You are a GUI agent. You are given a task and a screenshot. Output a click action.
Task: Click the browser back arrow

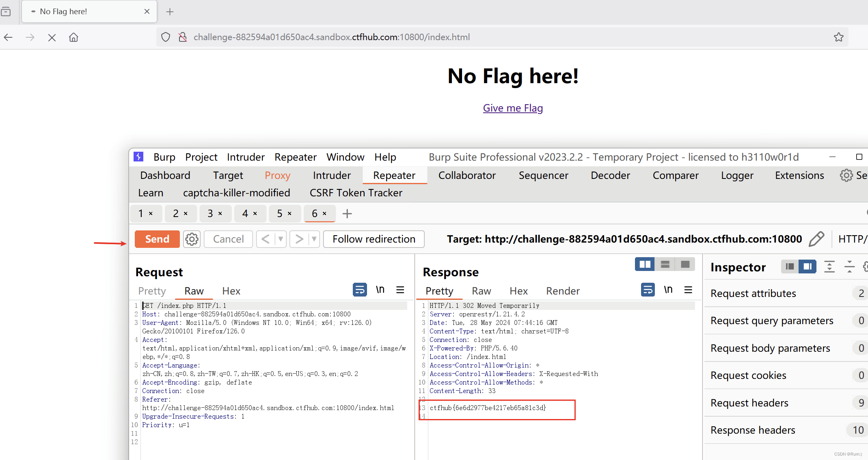click(x=9, y=37)
